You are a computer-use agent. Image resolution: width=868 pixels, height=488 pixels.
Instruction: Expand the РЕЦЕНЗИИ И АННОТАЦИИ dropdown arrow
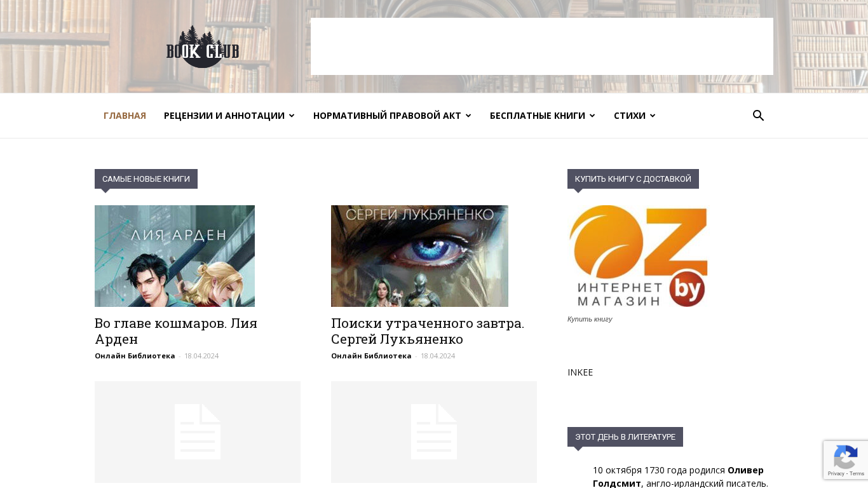click(292, 116)
